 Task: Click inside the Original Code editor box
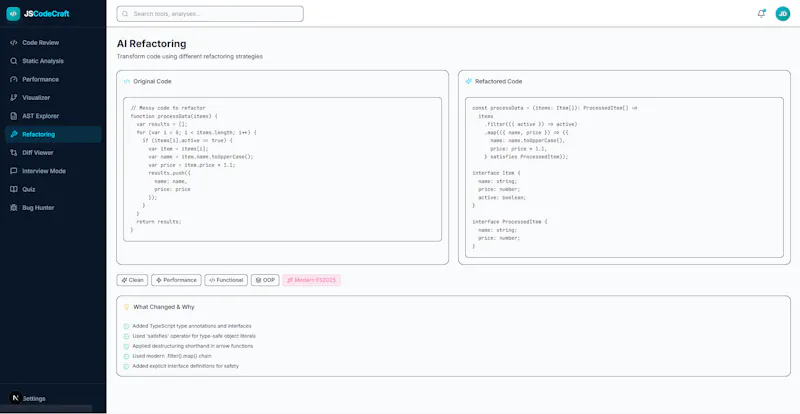click(283, 169)
